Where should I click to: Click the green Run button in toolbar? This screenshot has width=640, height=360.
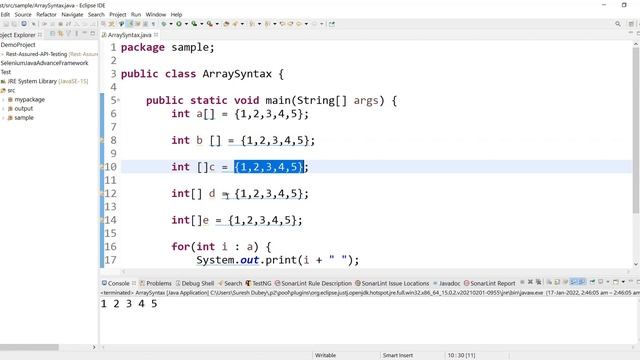tap(179, 24)
